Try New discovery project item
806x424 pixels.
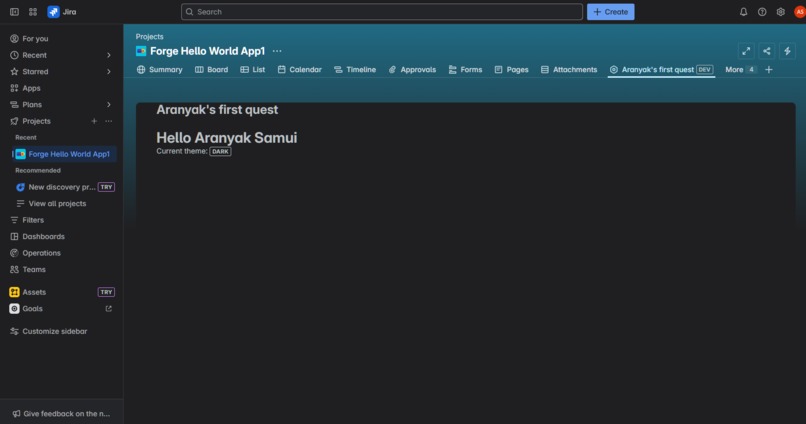point(64,187)
